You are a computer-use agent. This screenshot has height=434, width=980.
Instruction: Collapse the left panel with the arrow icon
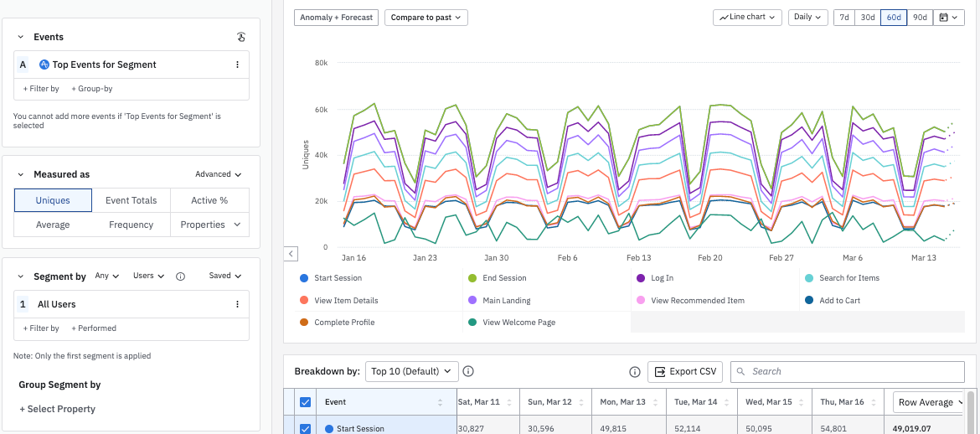(x=291, y=253)
